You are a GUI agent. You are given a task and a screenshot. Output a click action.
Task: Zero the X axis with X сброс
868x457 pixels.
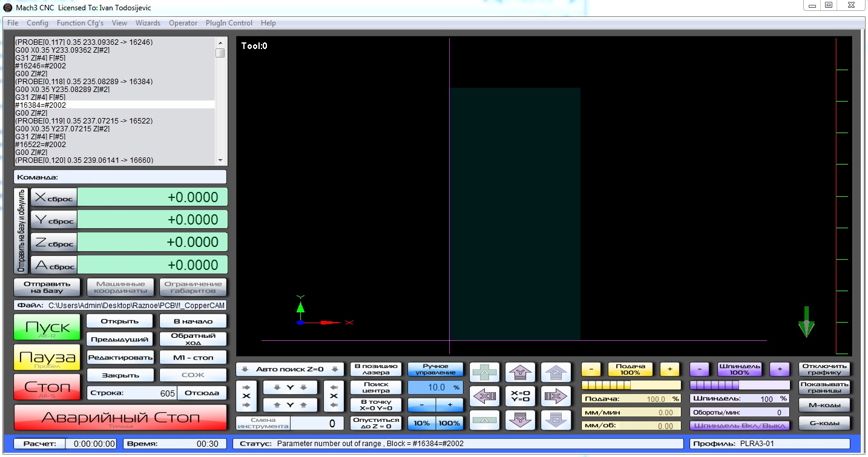click(x=53, y=197)
